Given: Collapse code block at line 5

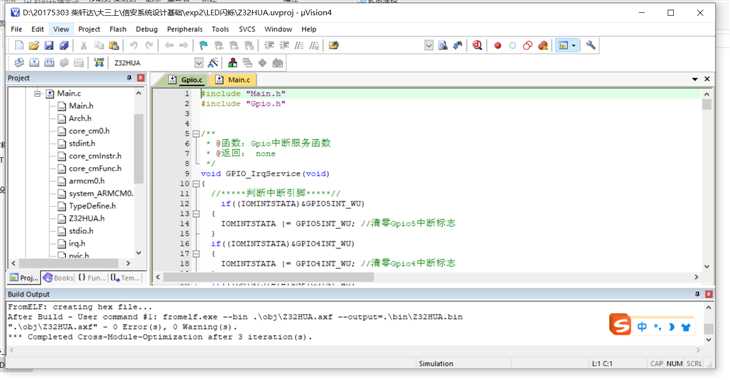Looking at the screenshot, I should pyautogui.click(x=196, y=134).
